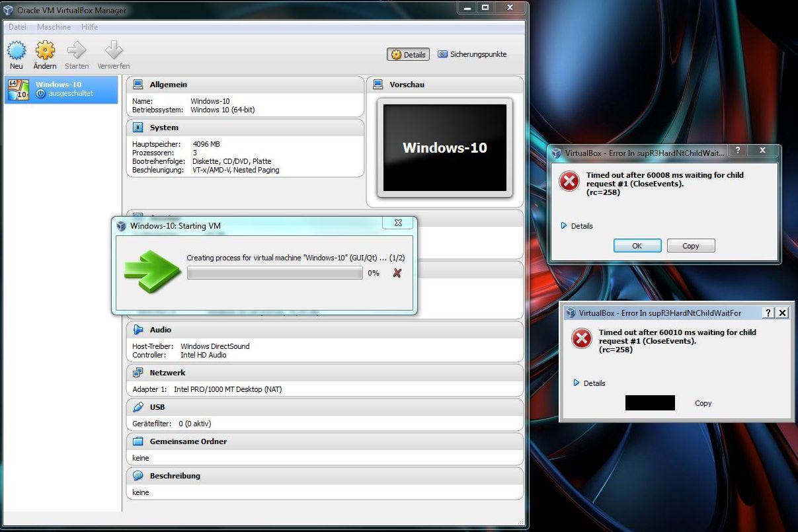
Task: Click the Beschreibung section header
Action: coord(325,476)
